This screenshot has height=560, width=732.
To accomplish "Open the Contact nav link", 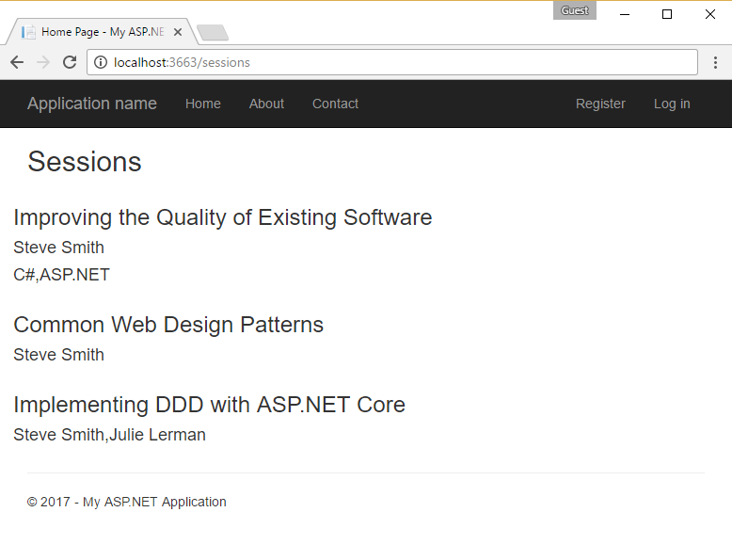I will click(335, 104).
